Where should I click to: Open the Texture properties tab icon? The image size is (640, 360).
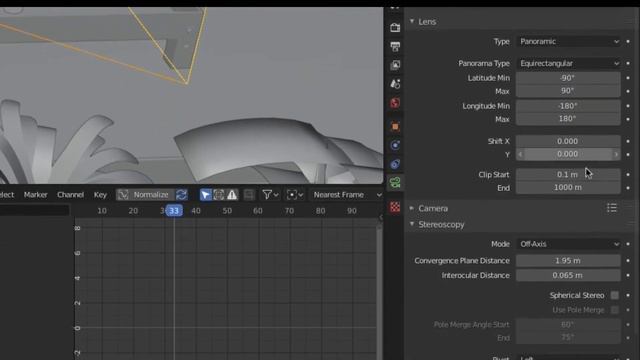tap(395, 207)
